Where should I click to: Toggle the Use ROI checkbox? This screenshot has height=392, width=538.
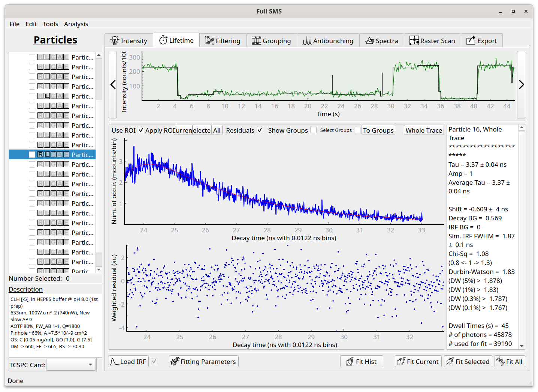click(x=141, y=130)
